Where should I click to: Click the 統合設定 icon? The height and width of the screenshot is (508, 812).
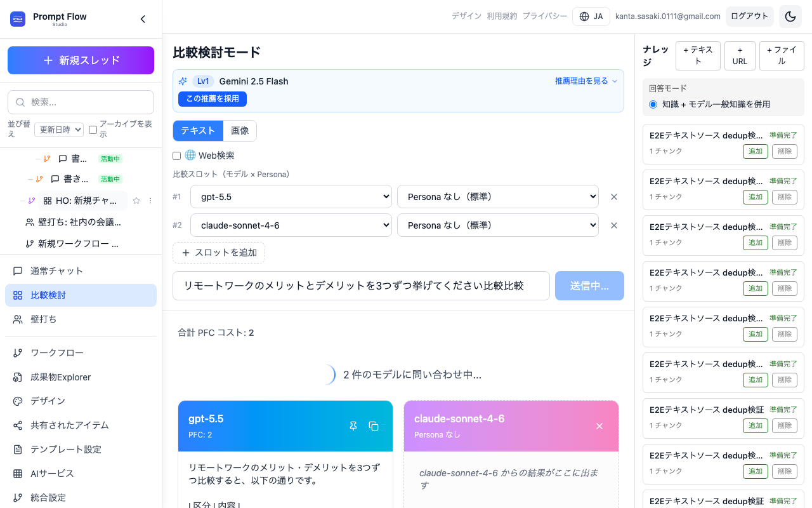pyautogui.click(x=18, y=498)
